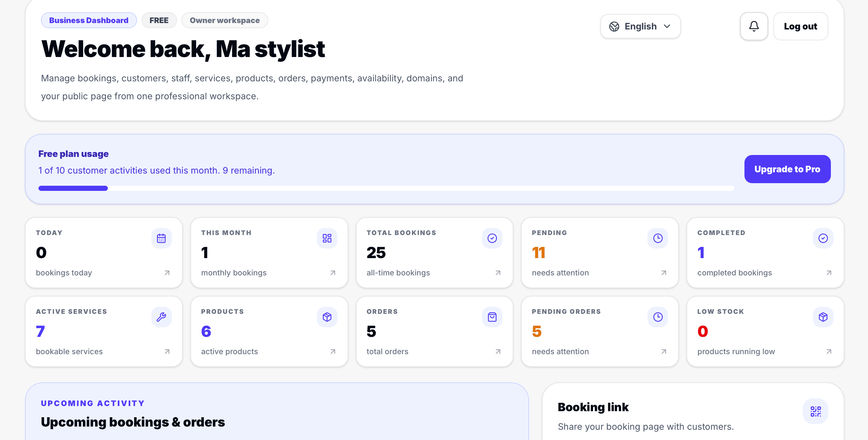Open arrow next to bookings today
The width and height of the screenshot is (868, 440).
tap(167, 273)
